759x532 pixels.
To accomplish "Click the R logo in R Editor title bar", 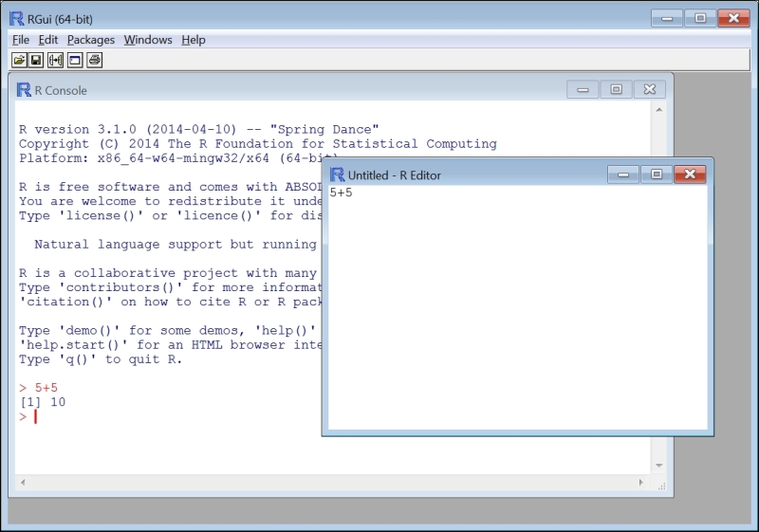I will pos(337,174).
